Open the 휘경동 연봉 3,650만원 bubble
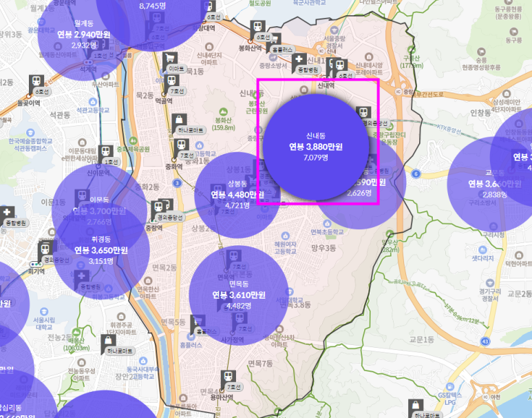Viewport: 532px width, 418px height. (x=101, y=251)
